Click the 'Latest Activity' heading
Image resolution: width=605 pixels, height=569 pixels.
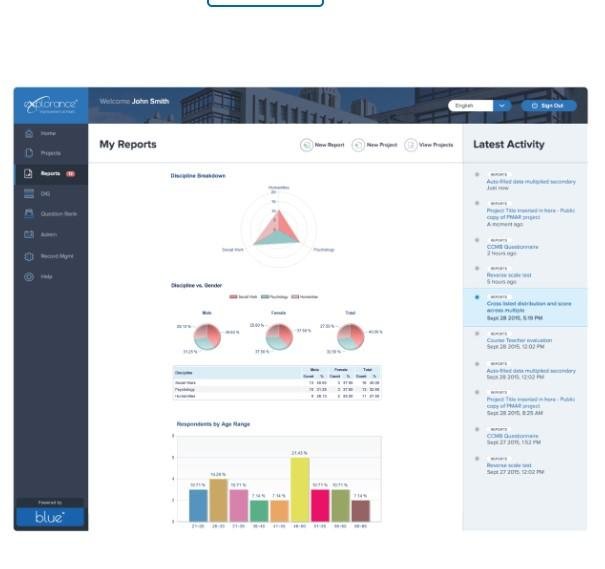pyautogui.click(x=509, y=145)
